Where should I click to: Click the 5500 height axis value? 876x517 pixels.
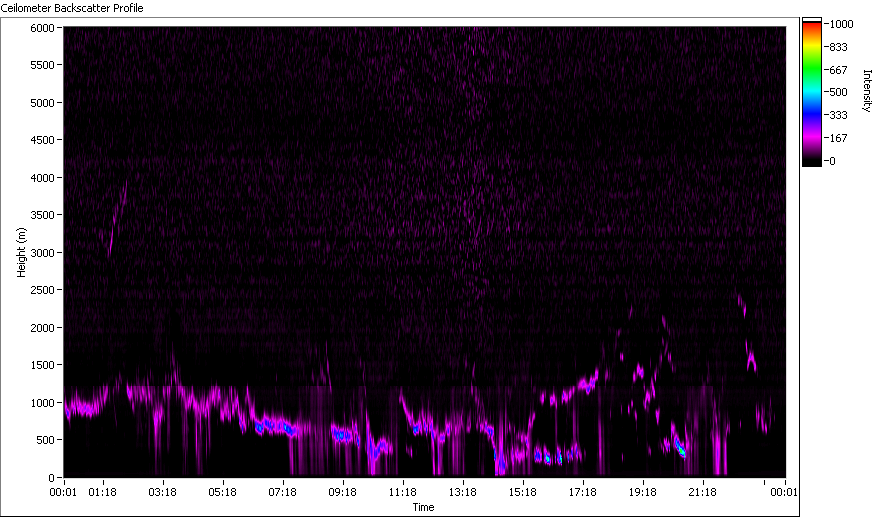point(42,65)
